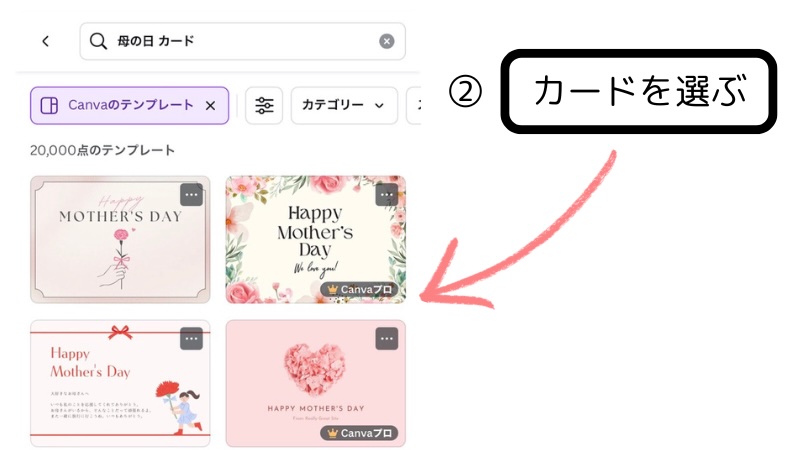The width and height of the screenshot is (800, 450).
Task: Click the search magnifier icon
Action: pos(98,41)
